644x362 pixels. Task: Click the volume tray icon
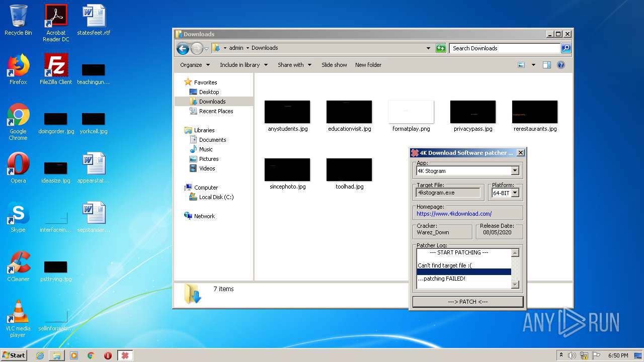coord(572,355)
